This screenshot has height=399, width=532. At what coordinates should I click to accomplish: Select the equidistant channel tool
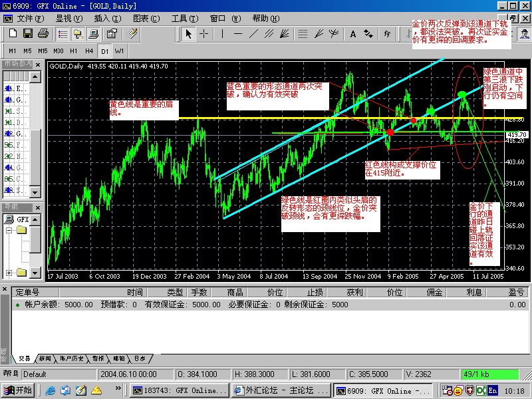tap(269, 34)
